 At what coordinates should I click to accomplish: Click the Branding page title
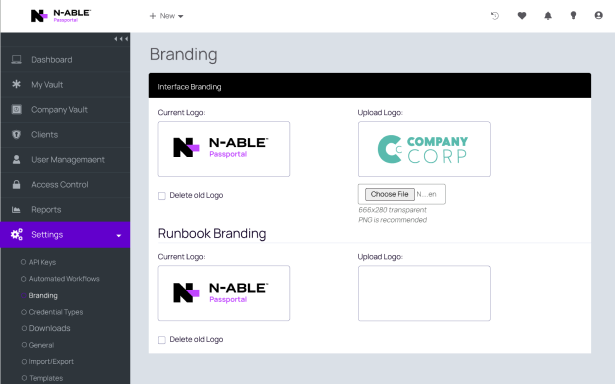(184, 55)
